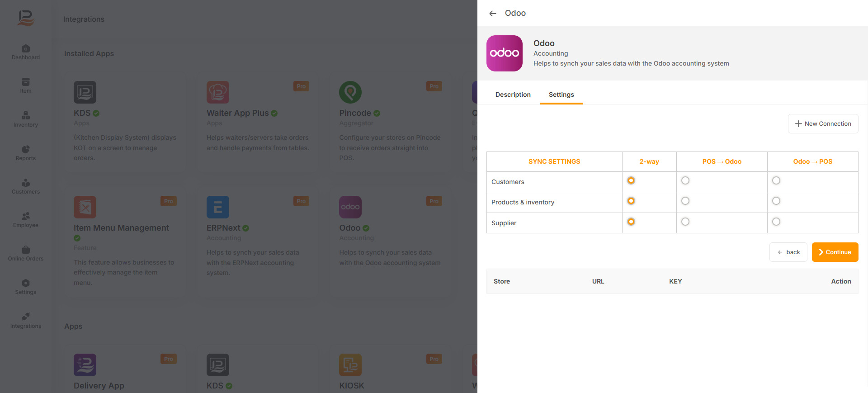Open Customers in the sidebar

click(26, 186)
